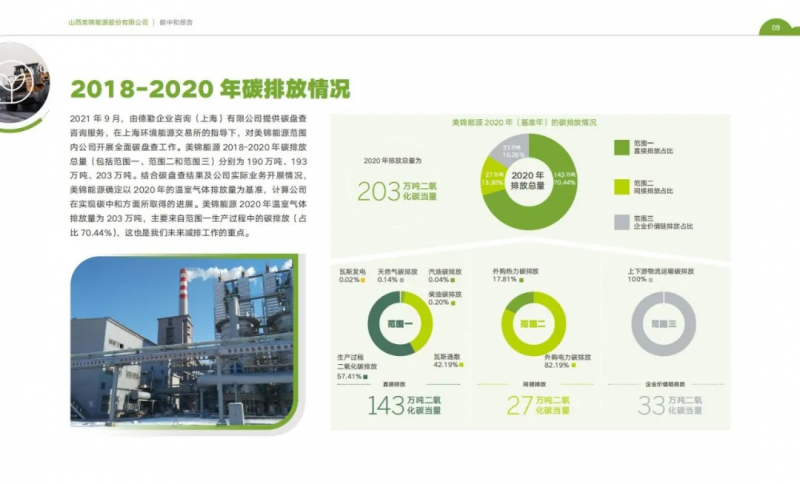Click the 范围二 donut center label
Image resolution: width=800 pixels, height=484 pixels.
[533, 324]
